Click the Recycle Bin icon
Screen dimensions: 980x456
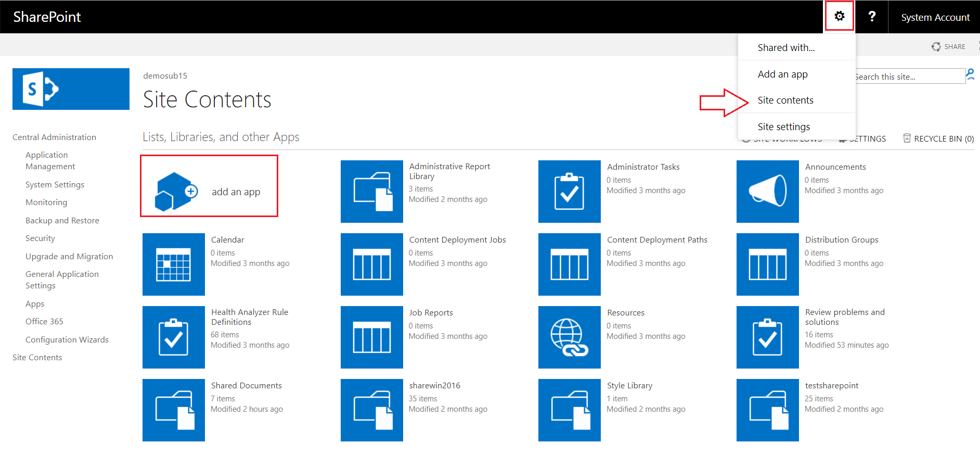click(x=907, y=138)
